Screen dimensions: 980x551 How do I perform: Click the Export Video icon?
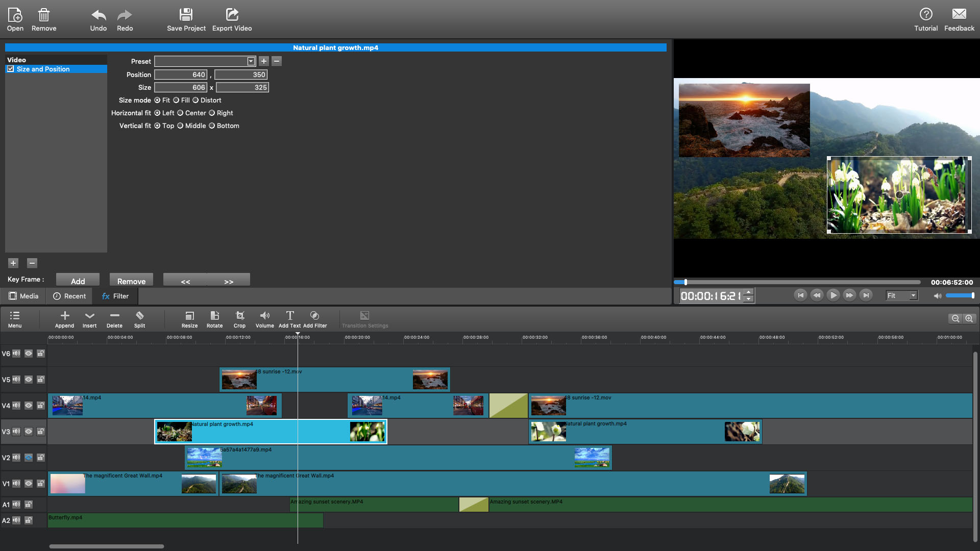point(232,19)
